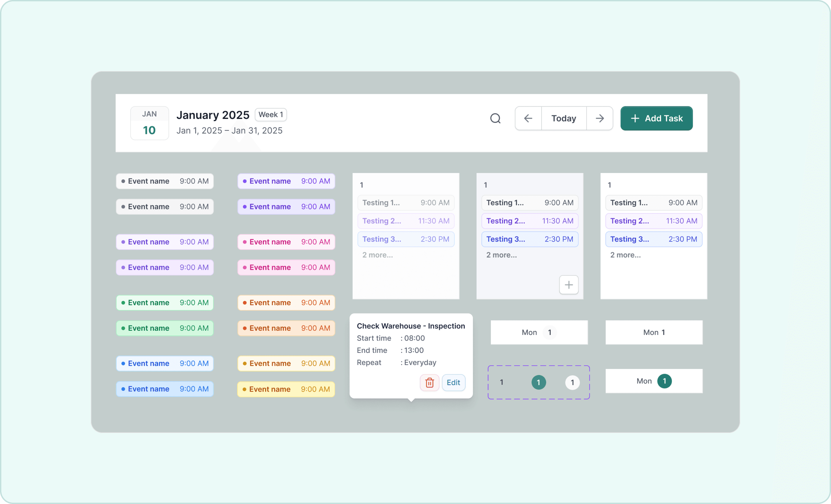Select the plain 1 in the dashed box
This screenshot has width=831, height=504.
502,382
